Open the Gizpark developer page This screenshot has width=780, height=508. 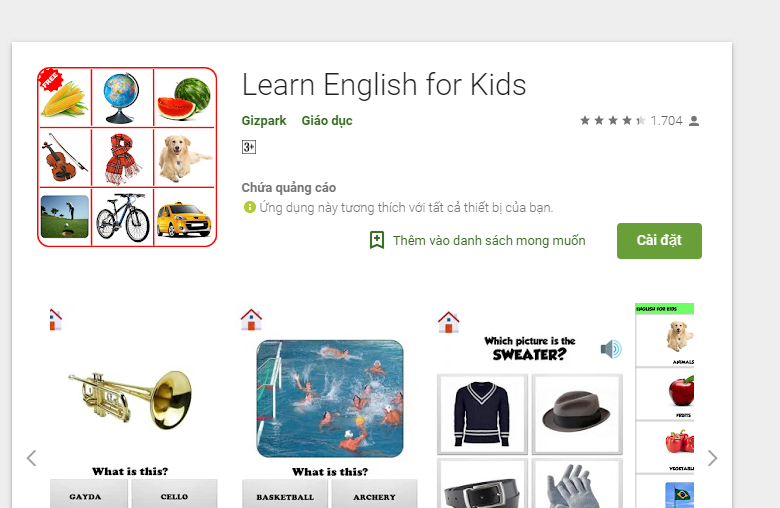(264, 121)
